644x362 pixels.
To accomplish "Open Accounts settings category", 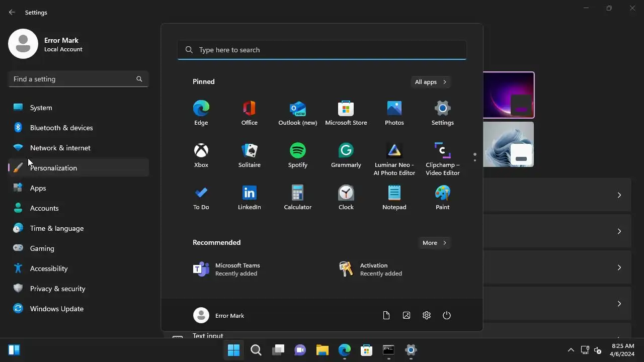I will pyautogui.click(x=78, y=208).
